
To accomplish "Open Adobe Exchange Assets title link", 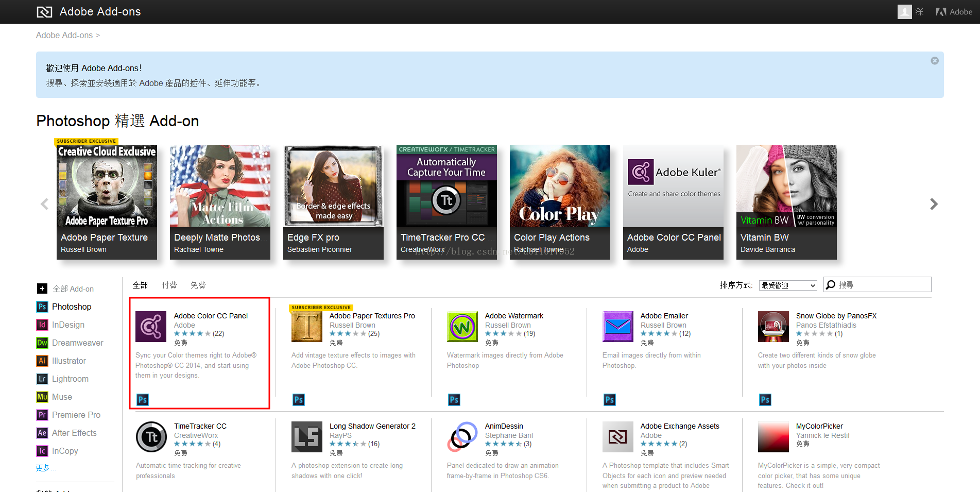I will point(680,426).
